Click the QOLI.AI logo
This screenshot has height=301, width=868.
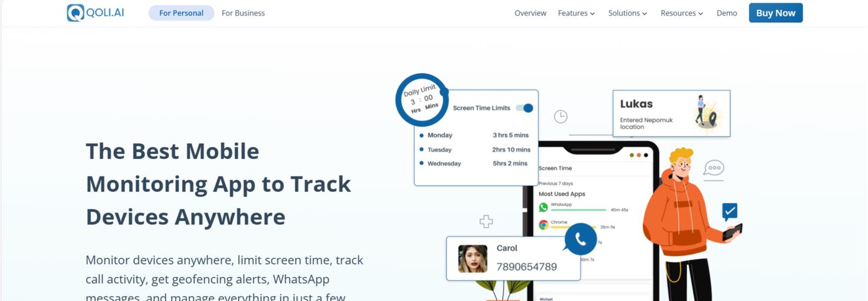(95, 13)
